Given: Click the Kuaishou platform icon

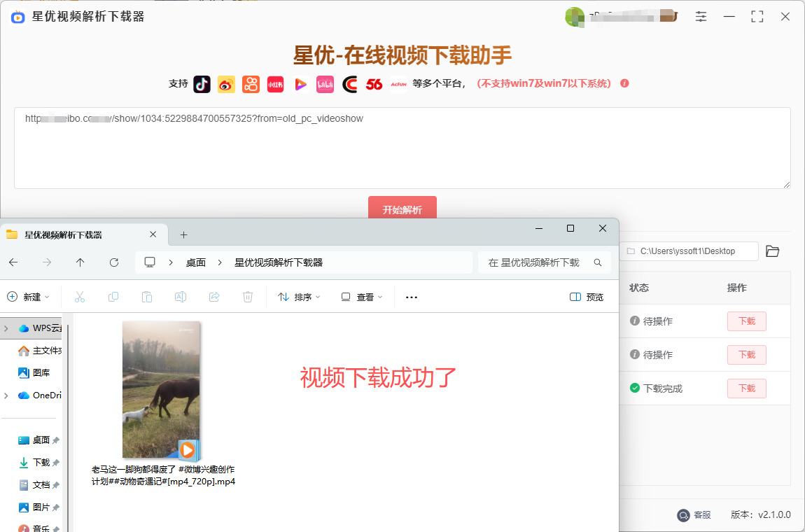Looking at the screenshot, I should (x=251, y=84).
